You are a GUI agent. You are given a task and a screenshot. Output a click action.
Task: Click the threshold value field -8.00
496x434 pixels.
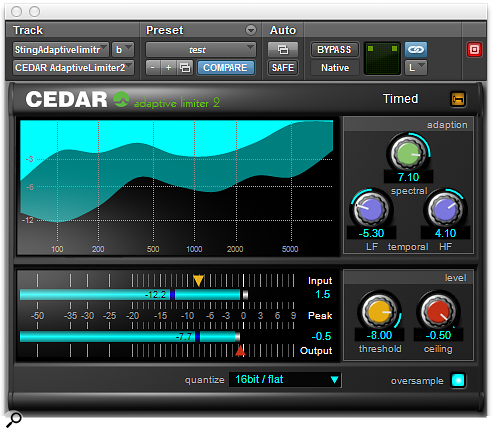(379, 335)
